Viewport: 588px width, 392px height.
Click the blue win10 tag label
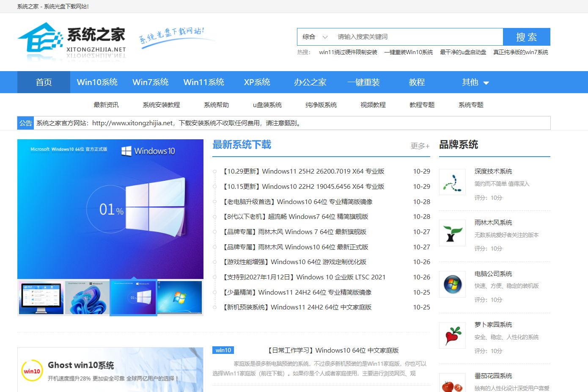click(x=223, y=350)
